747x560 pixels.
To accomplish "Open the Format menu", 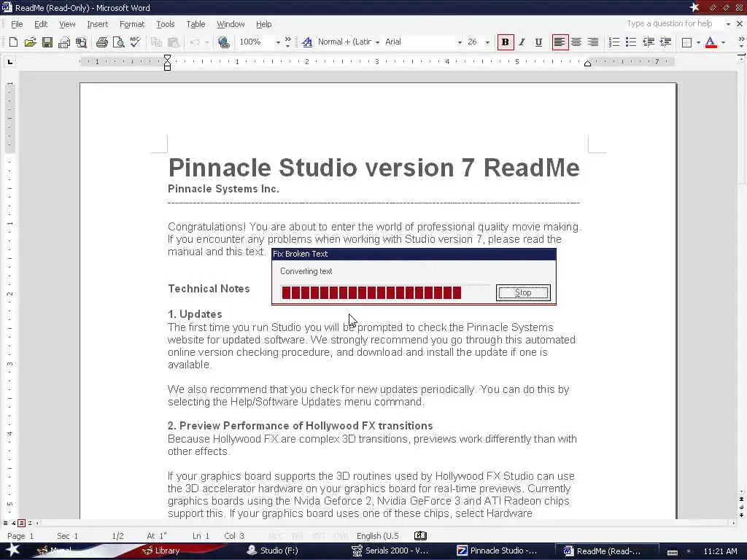I will click(132, 24).
